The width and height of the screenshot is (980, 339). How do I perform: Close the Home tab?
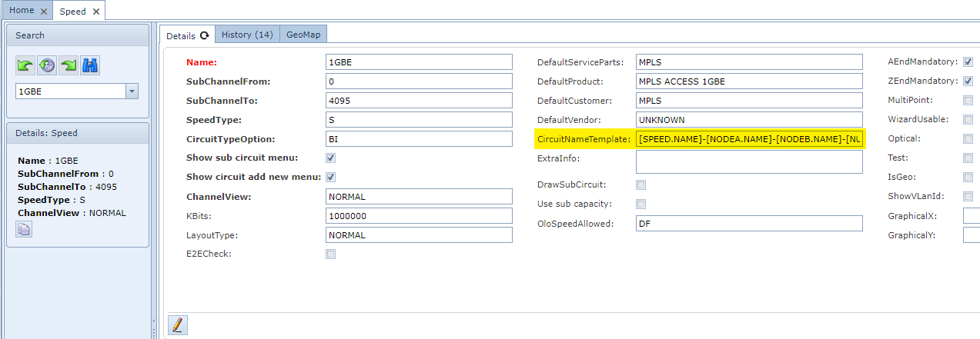43,12
